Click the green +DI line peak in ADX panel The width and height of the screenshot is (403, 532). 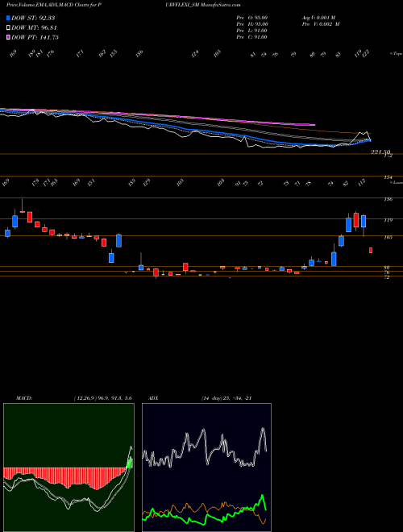tap(262, 496)
